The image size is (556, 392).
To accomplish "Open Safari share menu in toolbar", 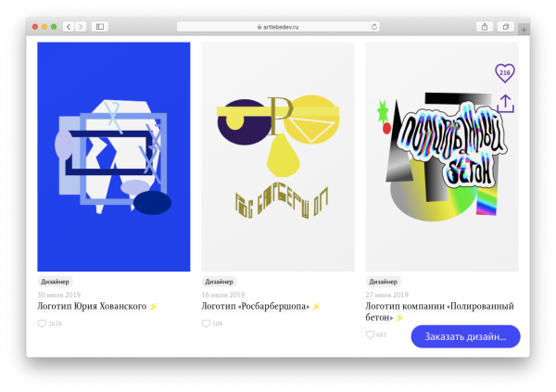I will pos(484,27).
